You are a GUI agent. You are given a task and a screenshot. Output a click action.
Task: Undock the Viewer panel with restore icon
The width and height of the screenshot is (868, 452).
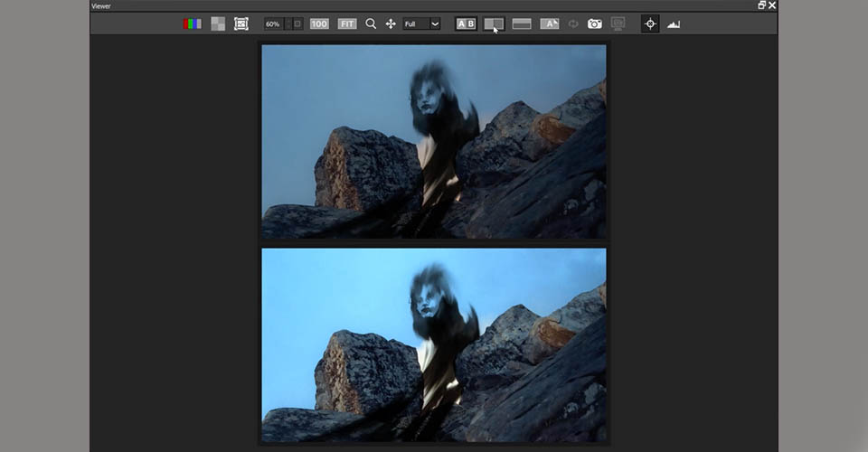pos(761,5)
